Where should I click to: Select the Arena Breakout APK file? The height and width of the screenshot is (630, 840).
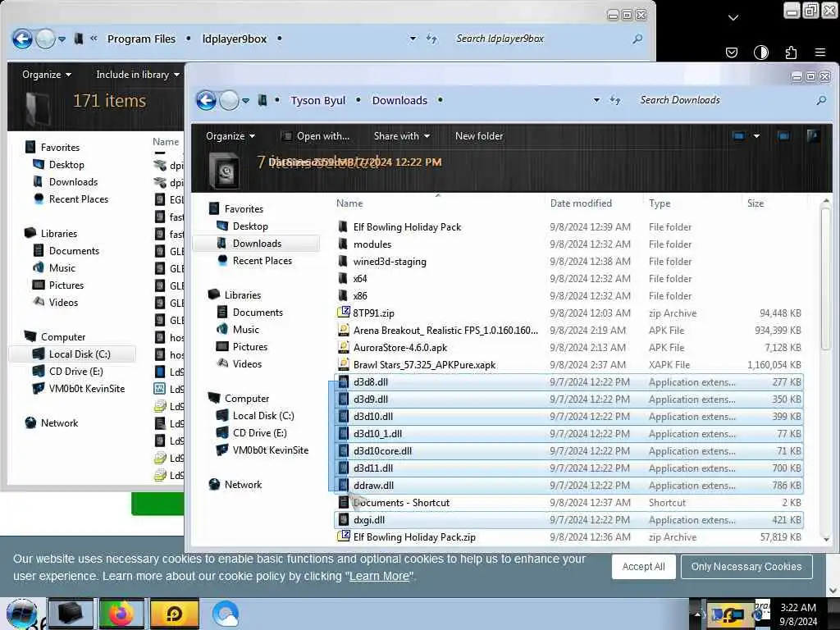445,330
